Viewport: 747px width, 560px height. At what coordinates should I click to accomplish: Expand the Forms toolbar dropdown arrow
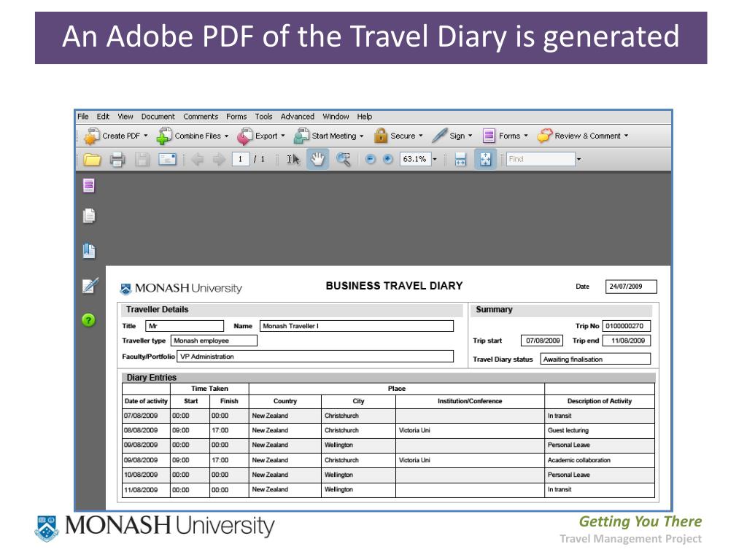tap(526, 136)
